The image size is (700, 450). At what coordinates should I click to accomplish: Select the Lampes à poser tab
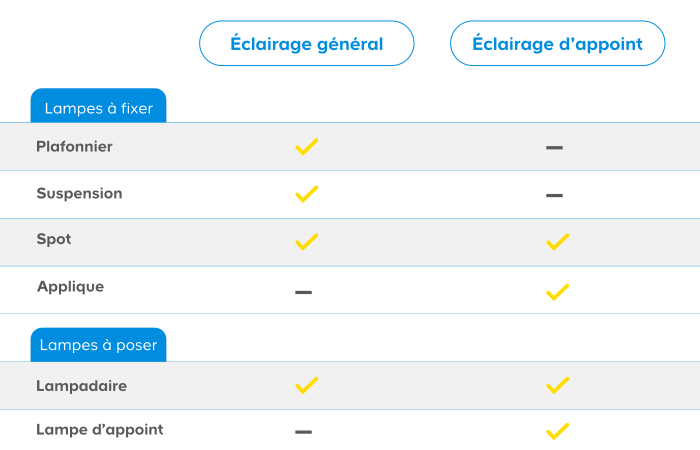pos(98,345)
